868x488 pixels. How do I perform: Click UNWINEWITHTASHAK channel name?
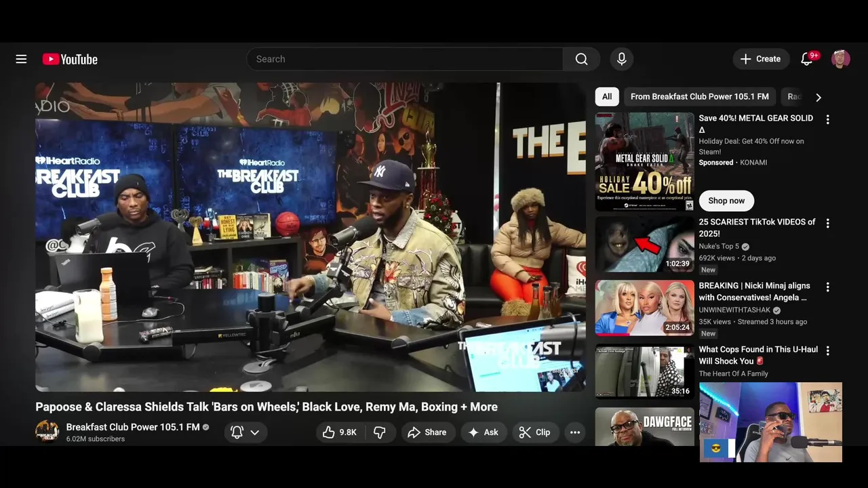(734, 310)
